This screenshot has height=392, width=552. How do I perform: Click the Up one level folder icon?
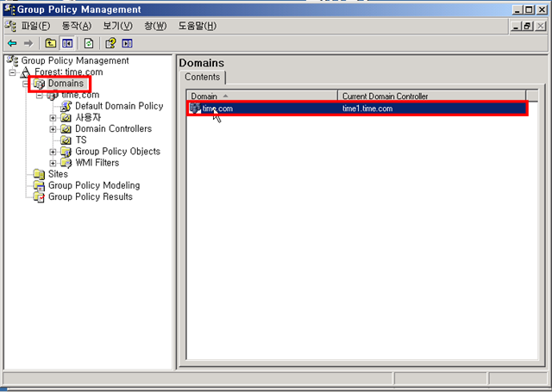click(51, 43)
